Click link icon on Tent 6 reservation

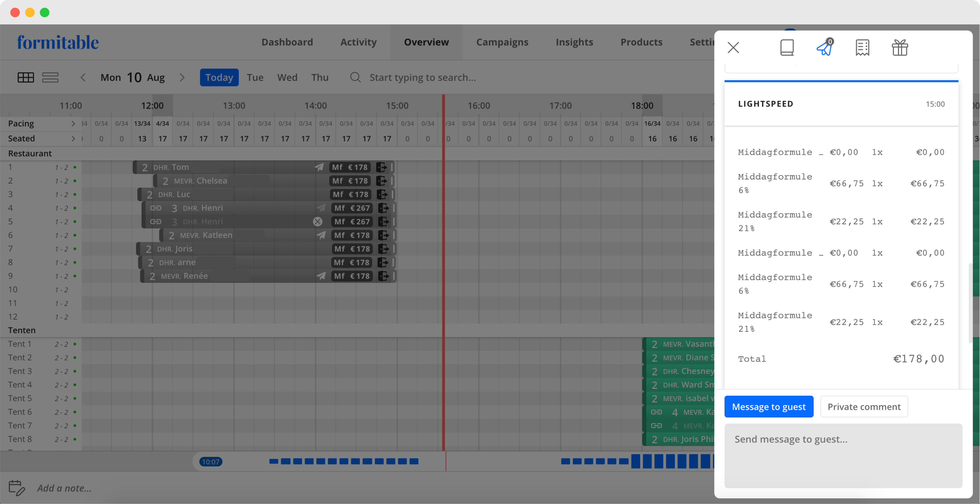coord(656,412)
